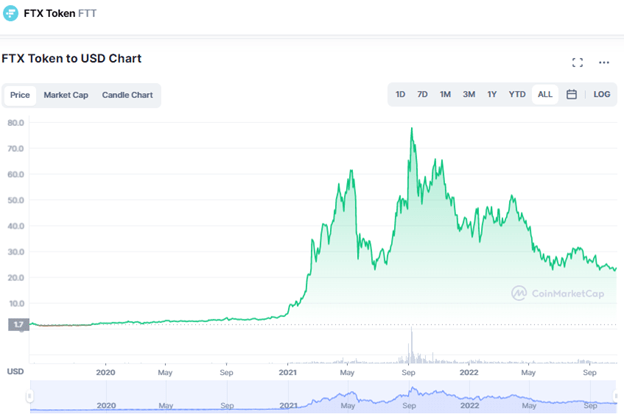Click the tall volume spike near Sep 2021

click(x=411, y=345)
